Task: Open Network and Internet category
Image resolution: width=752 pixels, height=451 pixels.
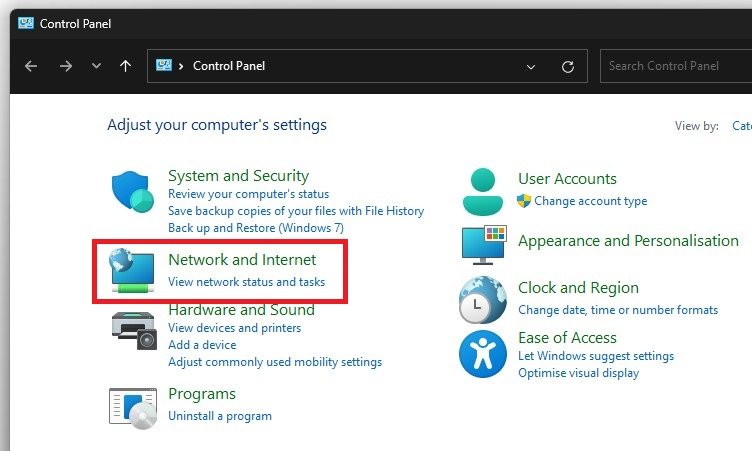Action: [242, 260]
